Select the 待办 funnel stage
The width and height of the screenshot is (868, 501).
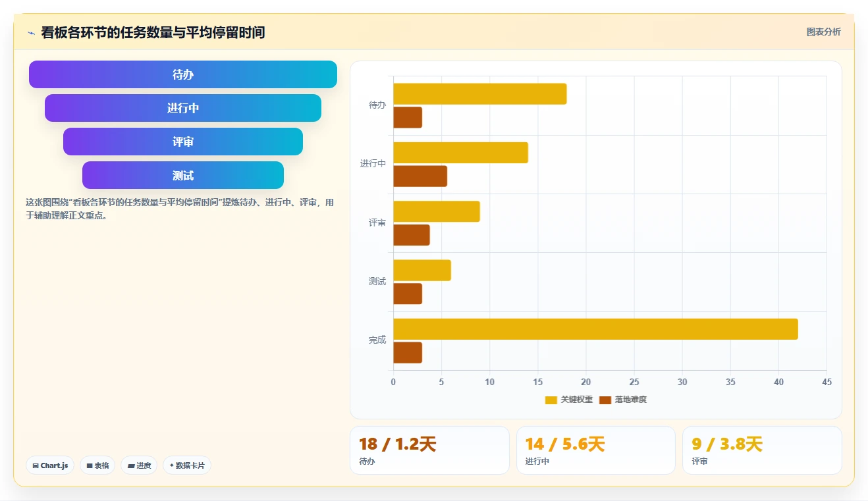pos(183,74)
